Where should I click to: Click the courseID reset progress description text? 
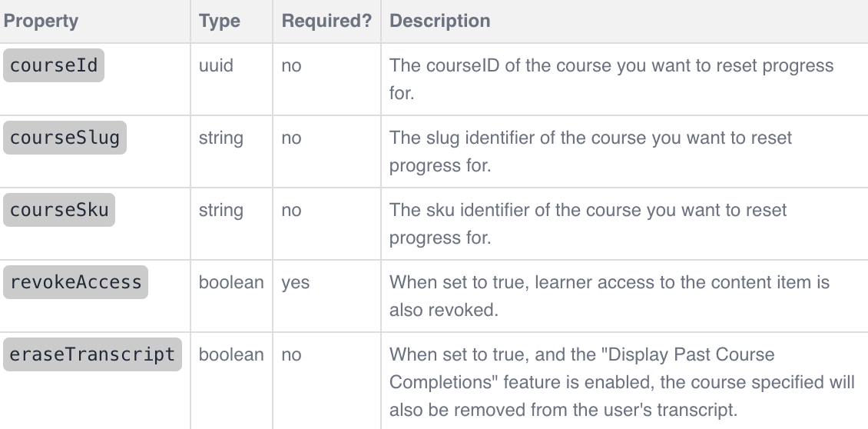pos(611,79)
